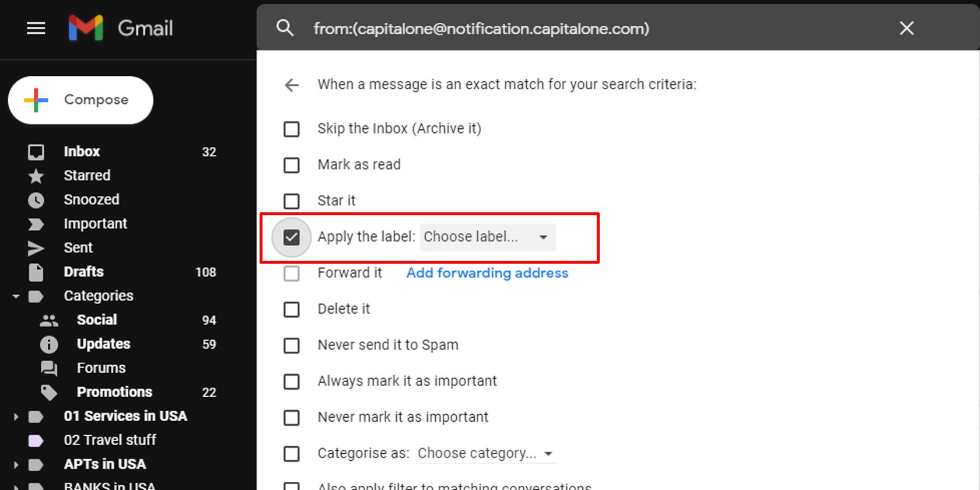This screenshot has height=490, width=980.
Task: Click the search magnifier icon
Action: coord(285,27)
